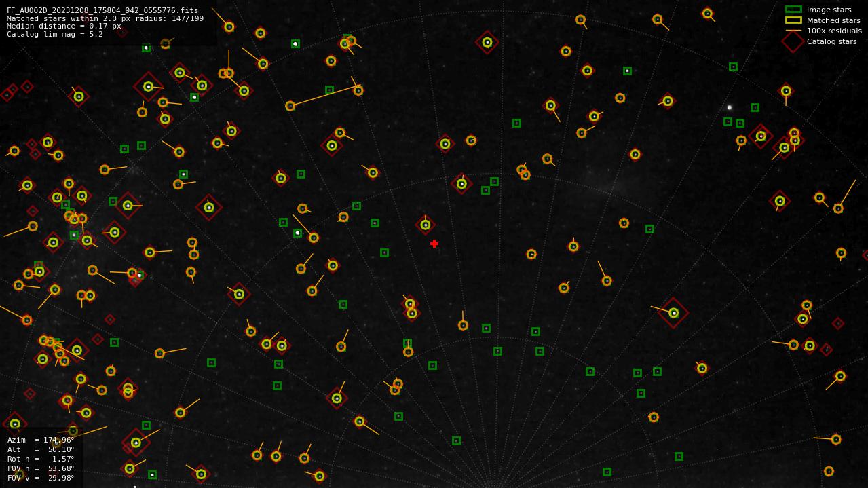This screenshot has width=868, height=488.
Task: Click the 'Rot h = 1.57°' readout
Action: coord(41,459)
